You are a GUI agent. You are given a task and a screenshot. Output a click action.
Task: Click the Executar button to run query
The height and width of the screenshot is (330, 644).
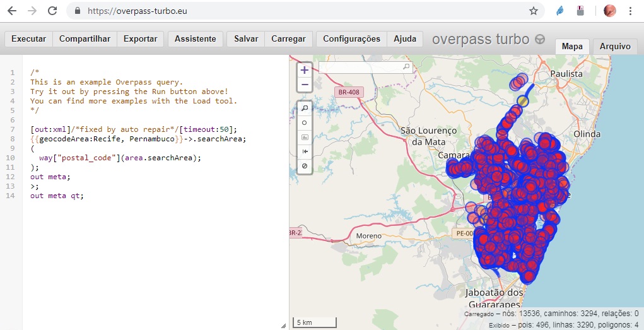click(29, 39)
